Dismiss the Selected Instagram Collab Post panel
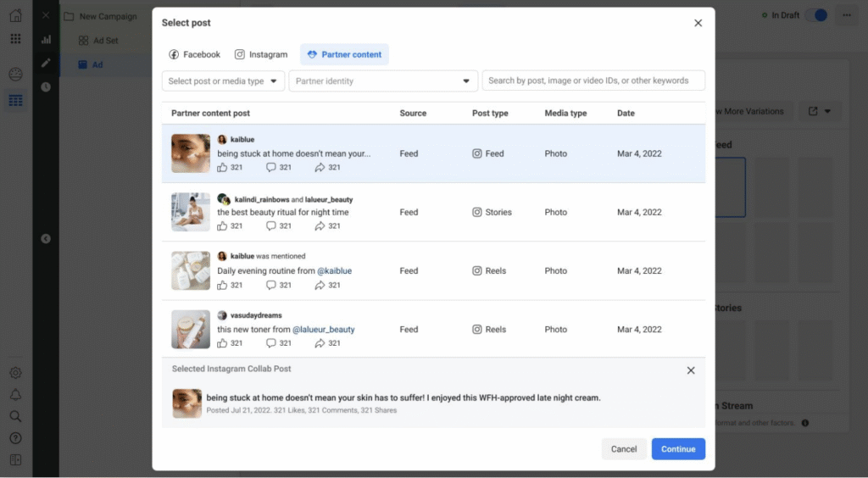Viewport: 868px width, 478px height. point(691,370)
